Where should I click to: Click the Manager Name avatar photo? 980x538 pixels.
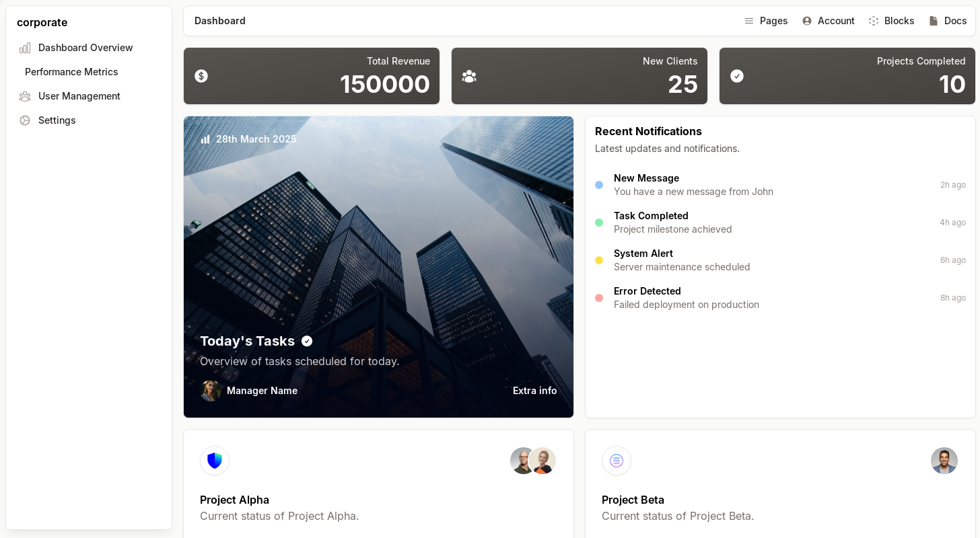tap(211, 391)
